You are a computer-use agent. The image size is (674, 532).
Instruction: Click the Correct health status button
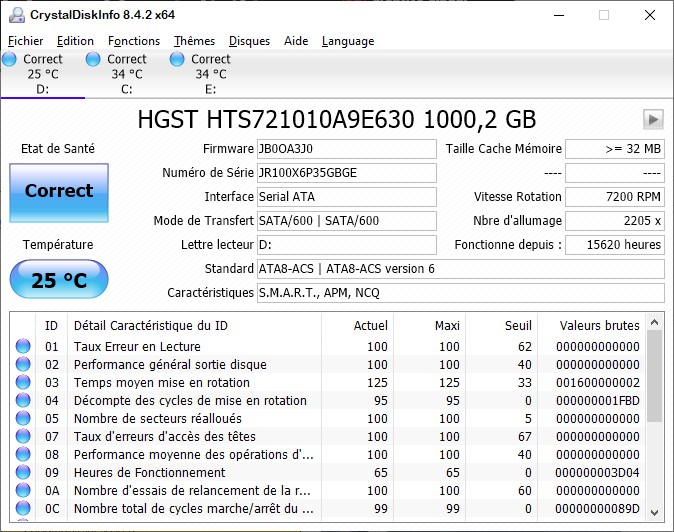pos(58,191)
